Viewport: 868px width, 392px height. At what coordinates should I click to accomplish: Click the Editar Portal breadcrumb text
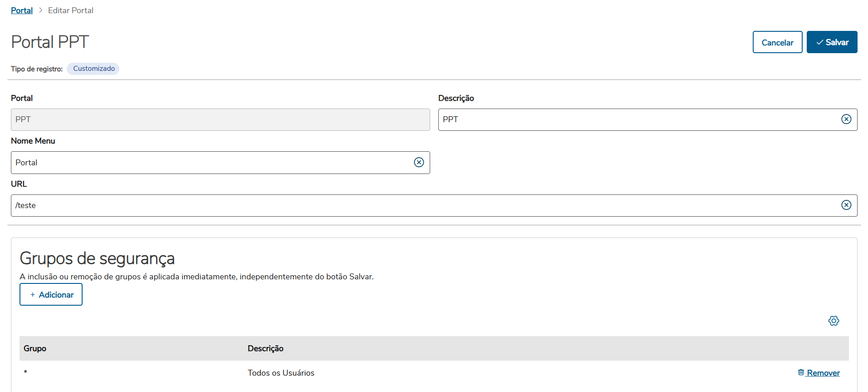point(71,10)
